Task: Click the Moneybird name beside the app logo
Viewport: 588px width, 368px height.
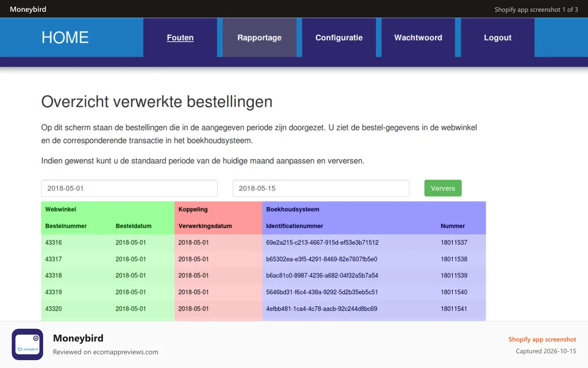Action: coord(78,338)
